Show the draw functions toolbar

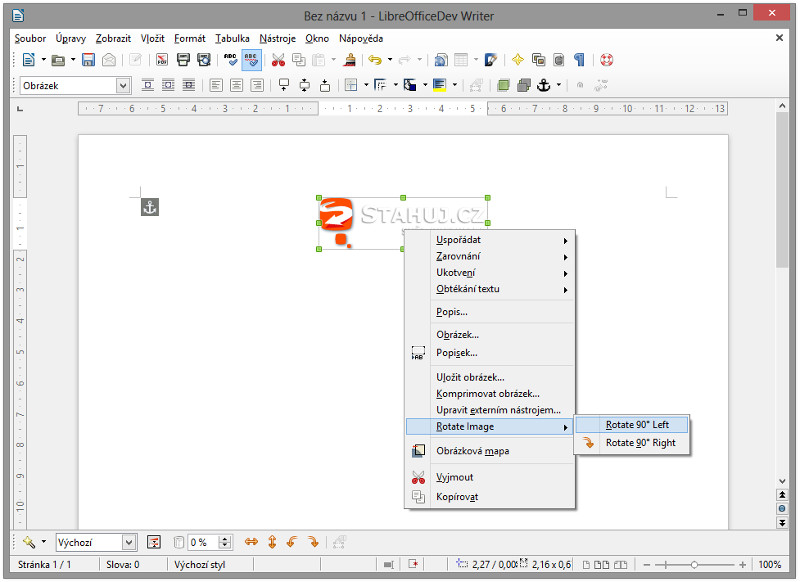pos(491,60)
